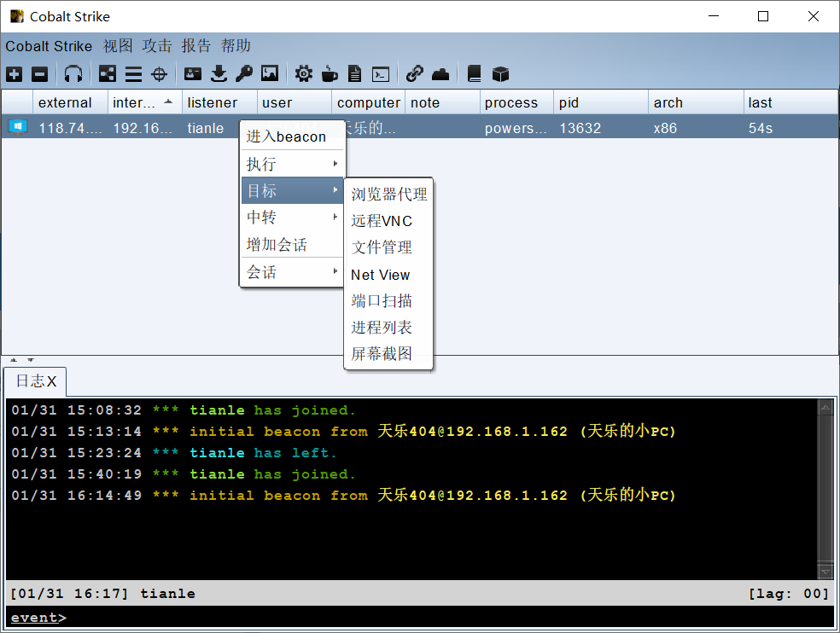
Task: Open the help book icon
Action: [474, 74]
